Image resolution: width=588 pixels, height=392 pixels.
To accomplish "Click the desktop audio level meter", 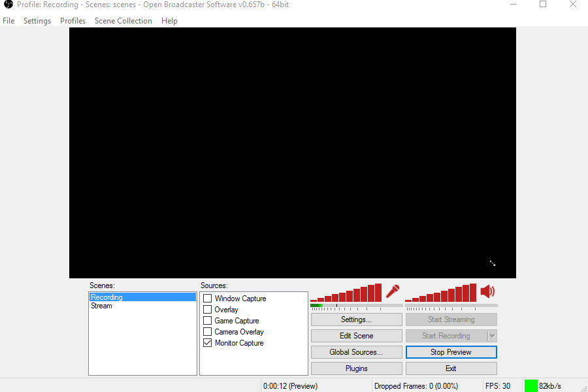I will pyautogui.click(x=451, y=306).
